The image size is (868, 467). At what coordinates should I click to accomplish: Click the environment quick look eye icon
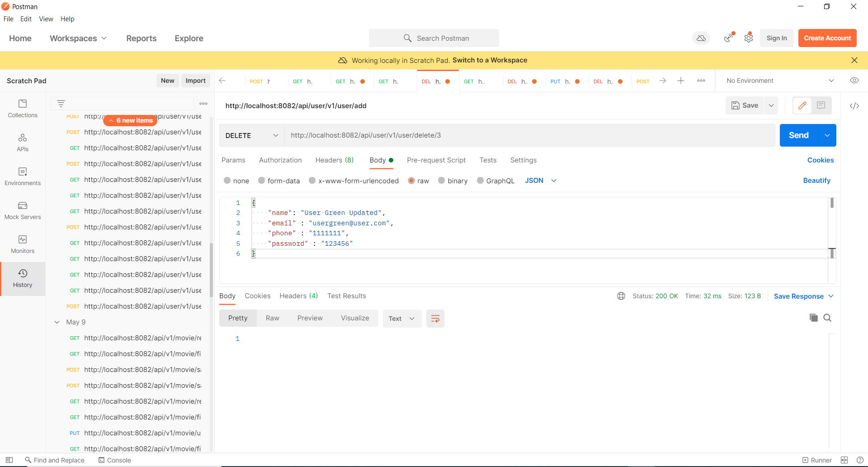pyautogui.click(x=854, y=81)
